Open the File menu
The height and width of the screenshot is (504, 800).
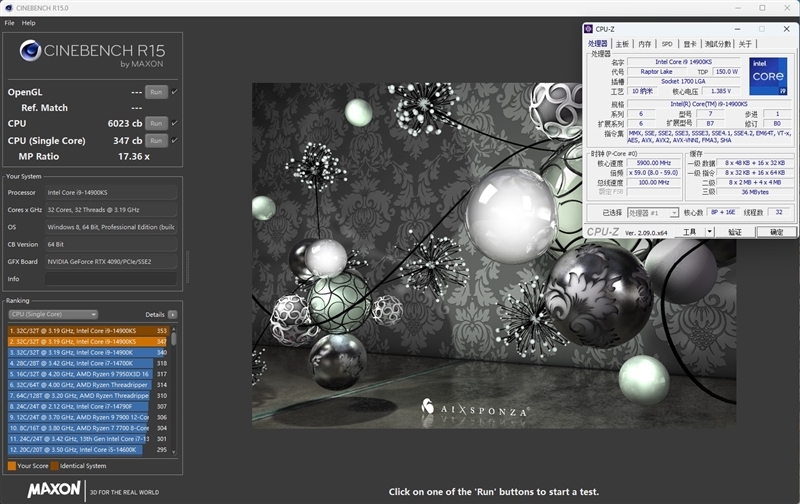click(9, 22)
